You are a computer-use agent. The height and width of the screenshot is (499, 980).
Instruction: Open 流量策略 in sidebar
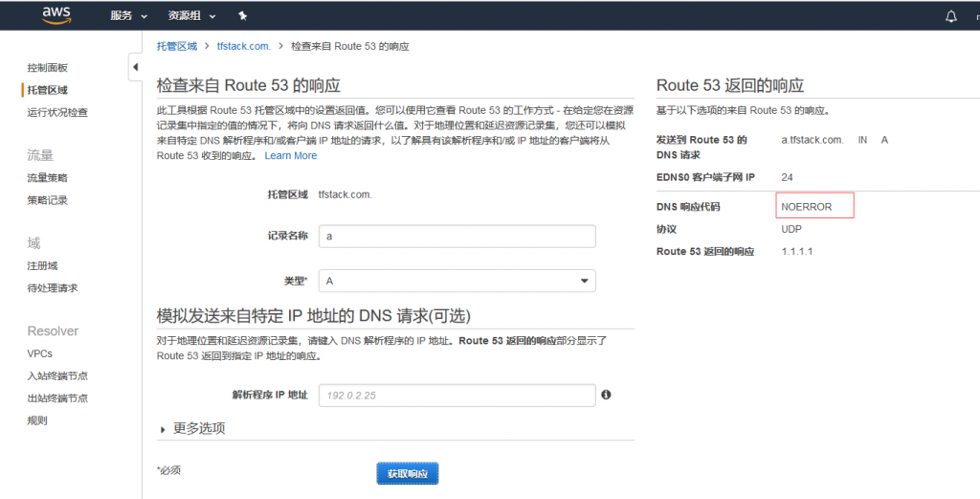[x=48, y=177]
